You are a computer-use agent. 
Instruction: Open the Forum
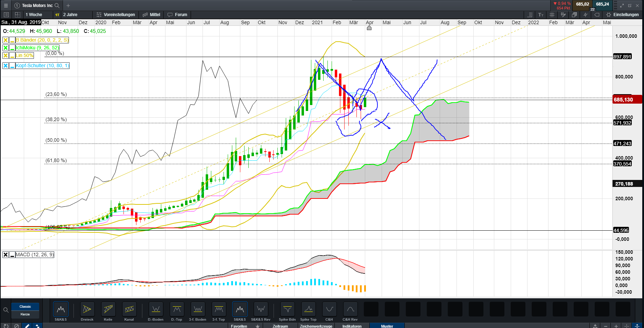point(177,15)
